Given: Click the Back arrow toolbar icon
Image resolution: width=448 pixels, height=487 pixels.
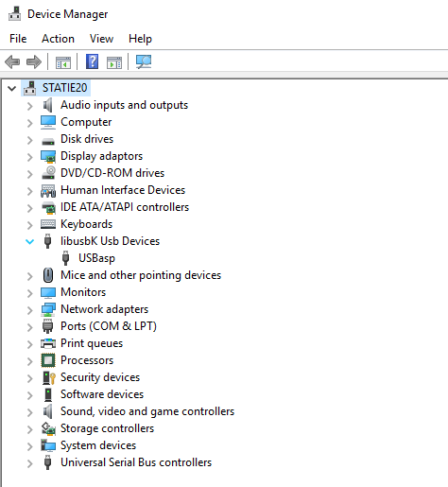Looking at the screenshot, I should [12, 61].
